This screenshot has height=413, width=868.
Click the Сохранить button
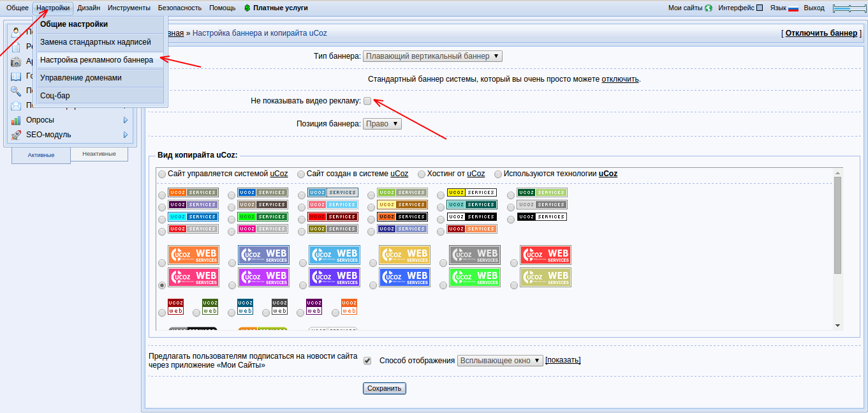[x=385, y=389]
